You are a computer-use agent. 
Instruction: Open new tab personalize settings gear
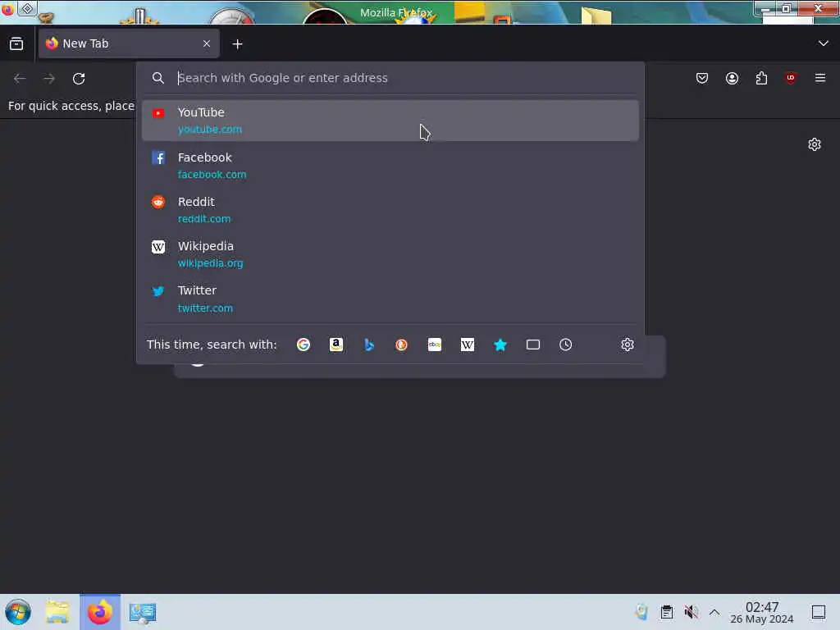[815, 144]
